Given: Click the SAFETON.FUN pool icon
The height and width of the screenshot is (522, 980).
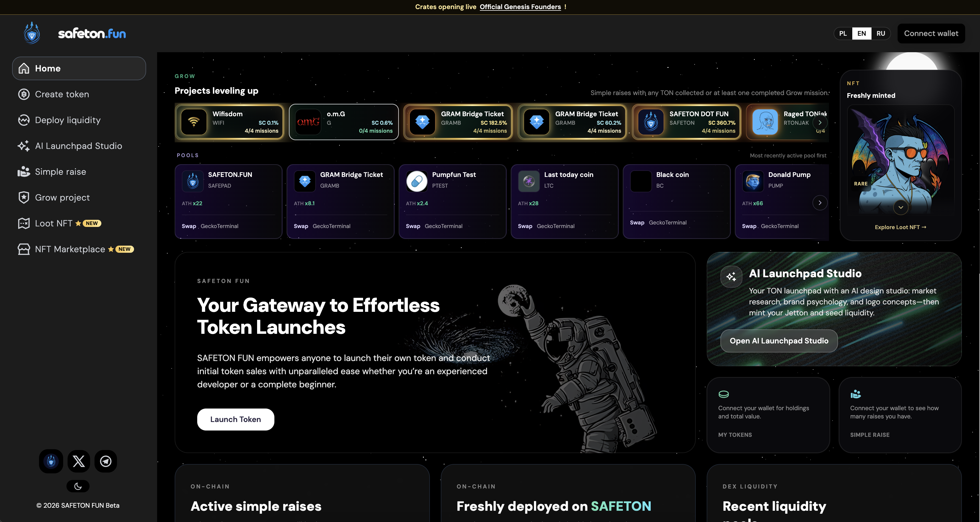Looking at the screenshot, I should (x=193, y=182).
